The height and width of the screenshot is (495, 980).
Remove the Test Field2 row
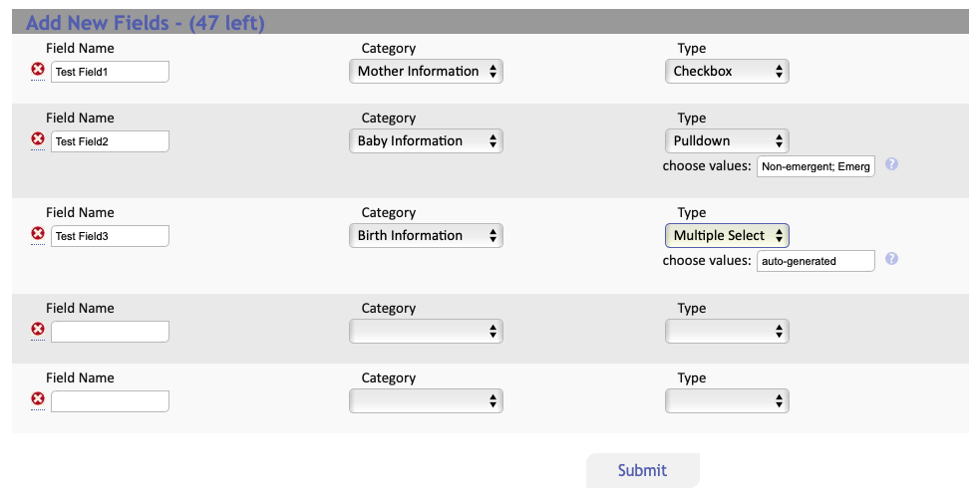pos(38,139)
